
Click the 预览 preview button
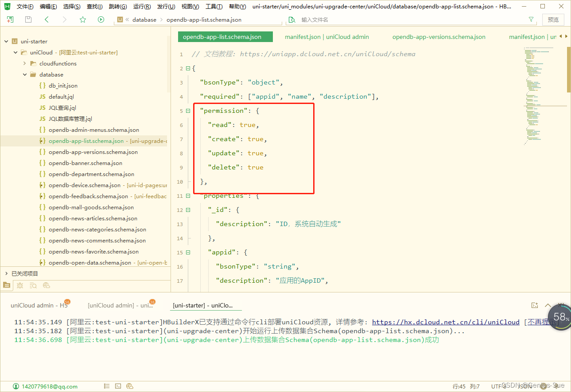(553, 19)
